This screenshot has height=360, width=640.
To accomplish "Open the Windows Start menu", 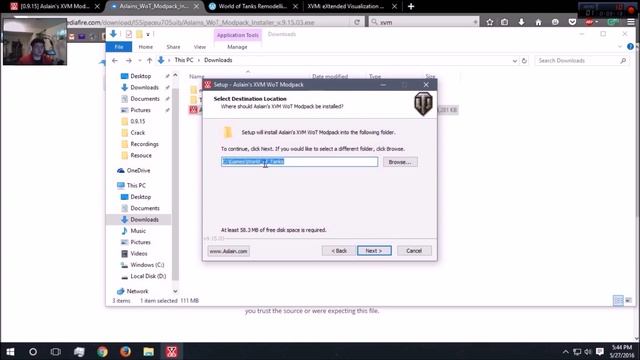I will (10, 351).
